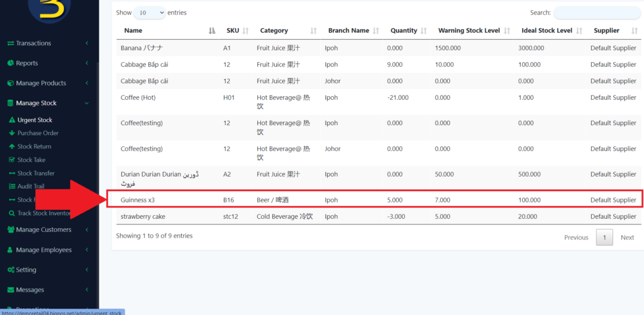The height and width of the screenshot is (315, 644).
Task: Click the Audit Trail list icon
Action: pos(12,187)
